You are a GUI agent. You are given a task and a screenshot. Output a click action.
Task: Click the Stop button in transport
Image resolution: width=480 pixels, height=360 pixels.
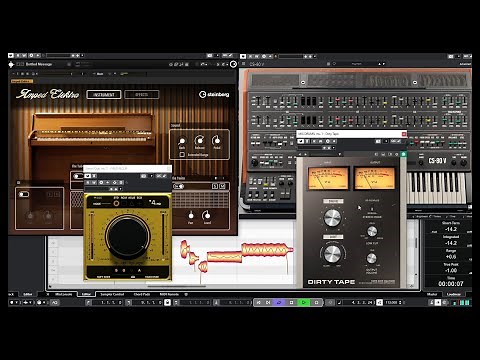(292, 302)
